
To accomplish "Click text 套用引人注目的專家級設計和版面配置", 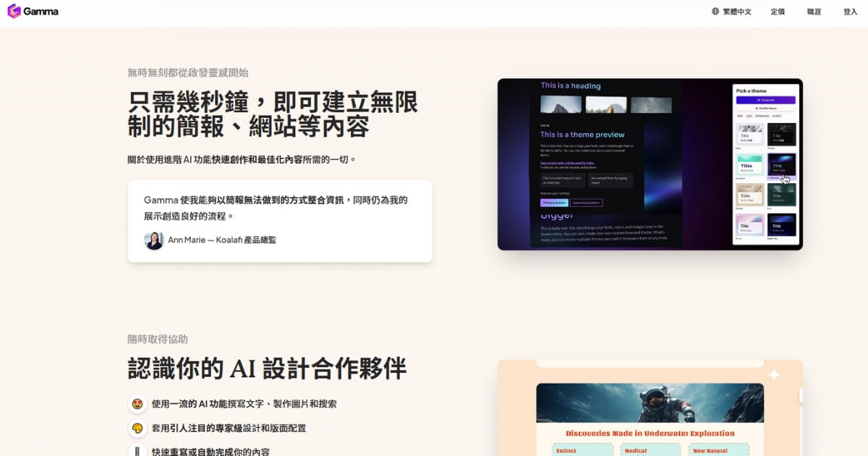I will click(x=229, y=428).
